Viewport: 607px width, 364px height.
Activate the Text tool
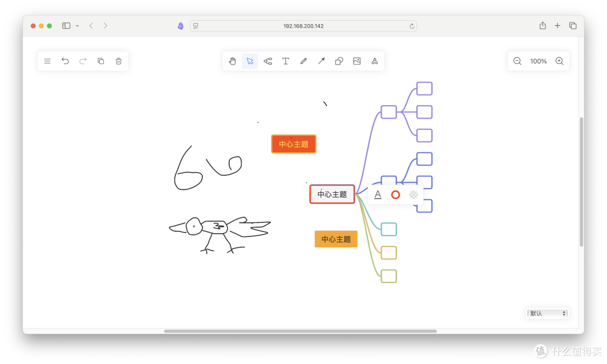pos(286,61)
